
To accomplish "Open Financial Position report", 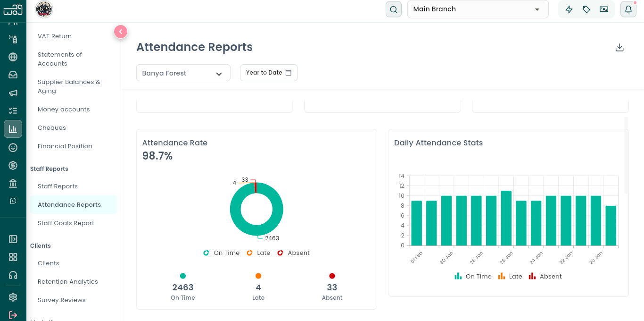I will tap(65, 146).
